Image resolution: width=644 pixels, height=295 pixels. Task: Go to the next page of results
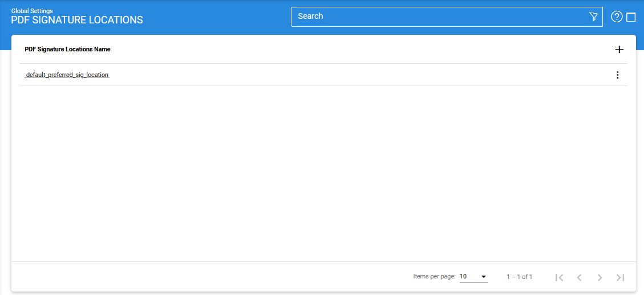coord(600,277)
